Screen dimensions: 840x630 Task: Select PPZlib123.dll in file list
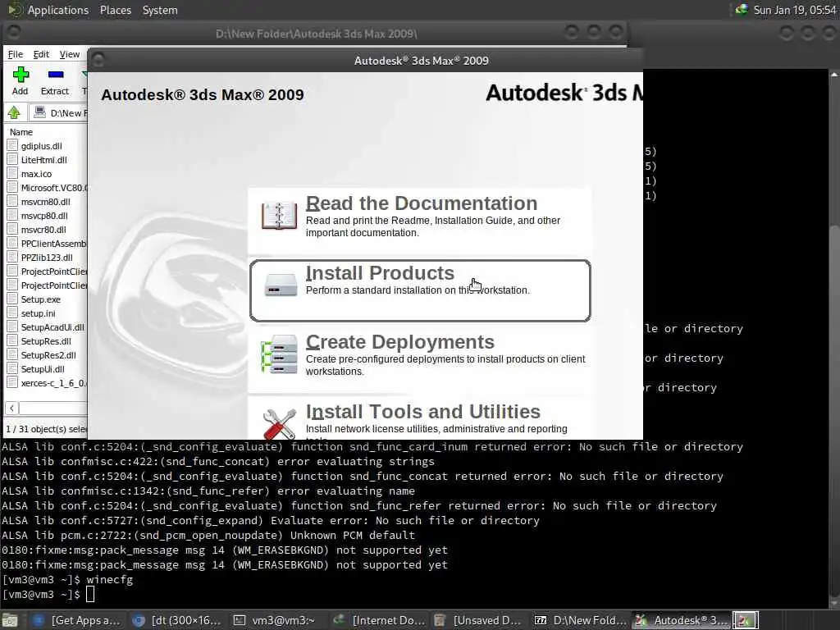(x=47, y=257)
